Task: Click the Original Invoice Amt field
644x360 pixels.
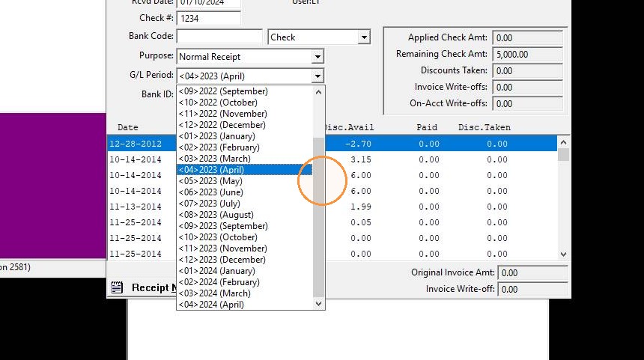Action: 532,272
